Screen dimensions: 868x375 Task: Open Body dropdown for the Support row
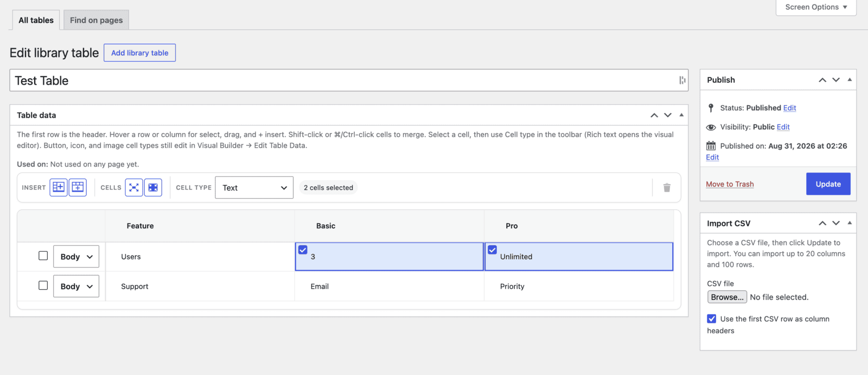tap(76, 286)
